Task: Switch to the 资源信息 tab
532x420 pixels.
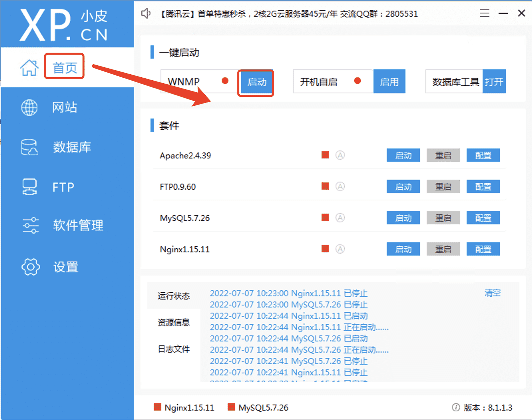Action: coord(174,322)
